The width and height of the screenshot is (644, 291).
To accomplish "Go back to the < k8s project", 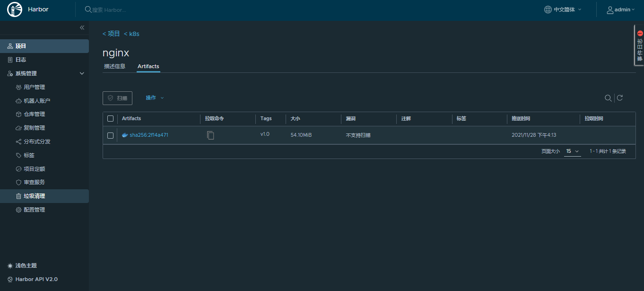I will coord(131,34).
